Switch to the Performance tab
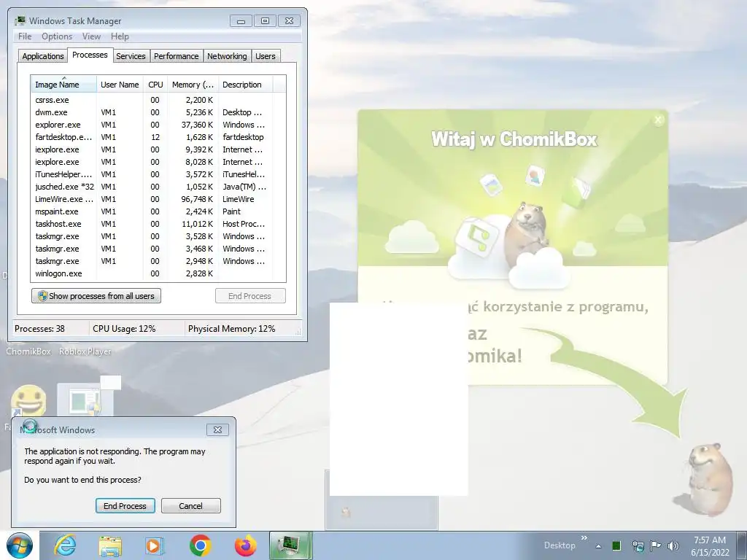 coord(177,56)
